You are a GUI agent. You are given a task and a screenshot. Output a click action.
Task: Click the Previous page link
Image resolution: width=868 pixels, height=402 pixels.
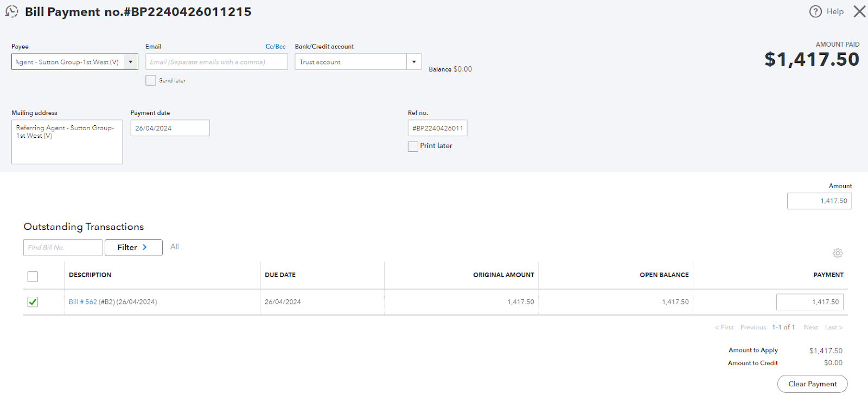[753, 327]
